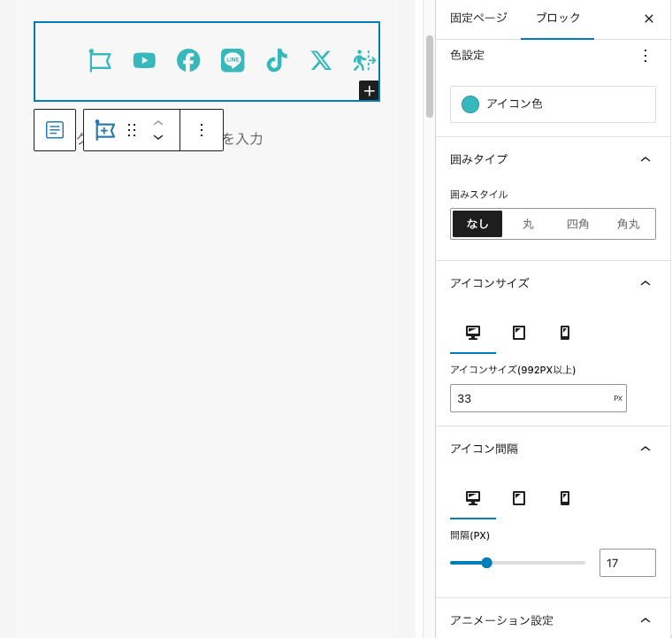Click the editor vertical scrollbar thumb
The width and height of the screenshot is (672, 638).
(x=430, y=76)
